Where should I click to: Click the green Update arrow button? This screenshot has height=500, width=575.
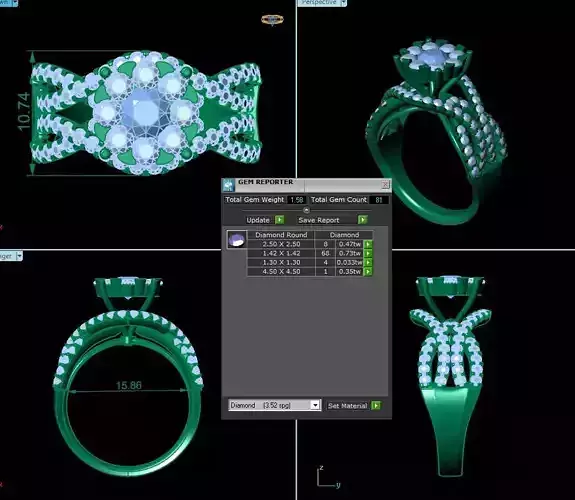click(x=279, y=220)
